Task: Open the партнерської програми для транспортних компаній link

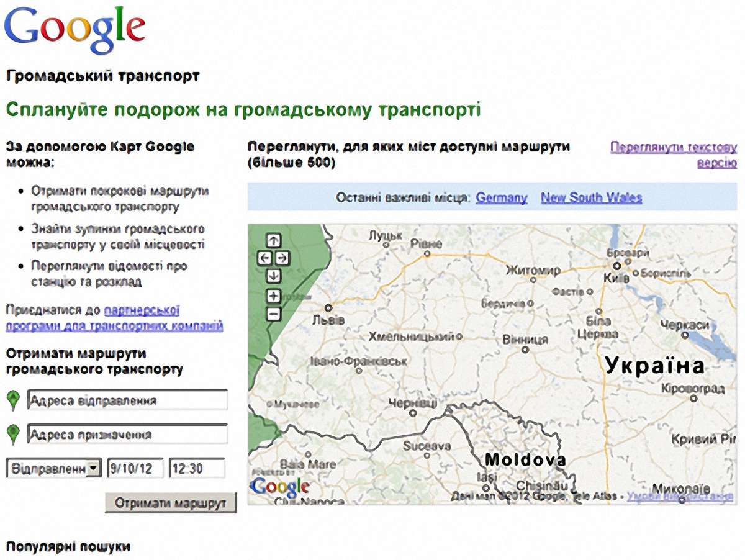Action: [114, 318]
